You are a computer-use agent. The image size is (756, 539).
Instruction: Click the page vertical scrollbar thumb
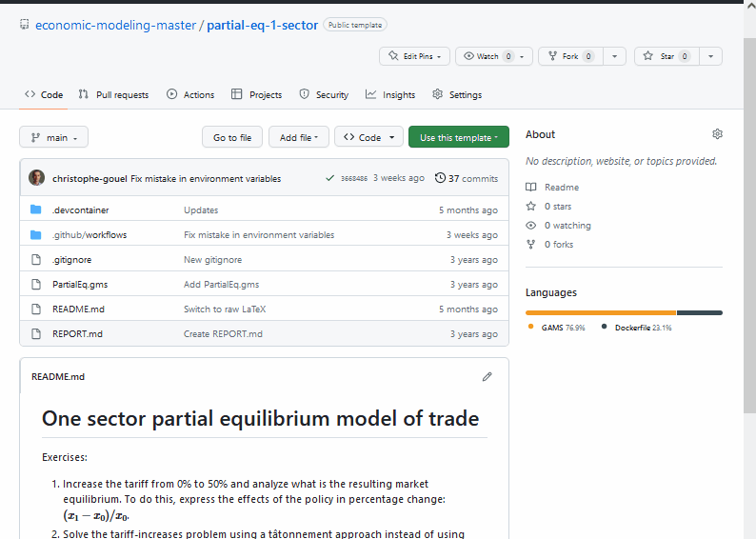point(749,225)
